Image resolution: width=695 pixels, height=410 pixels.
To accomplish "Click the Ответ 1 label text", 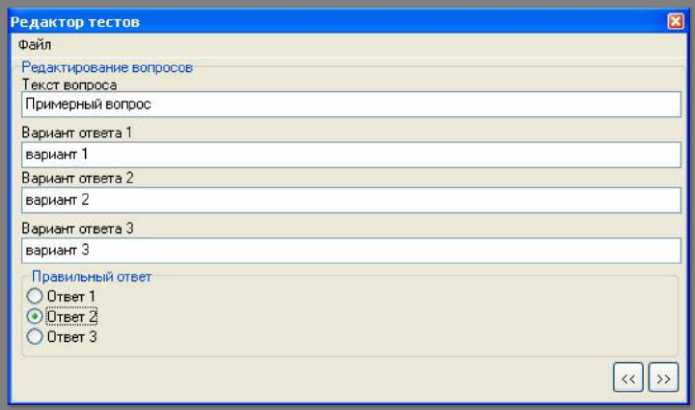I will click(x=71, y=296).
